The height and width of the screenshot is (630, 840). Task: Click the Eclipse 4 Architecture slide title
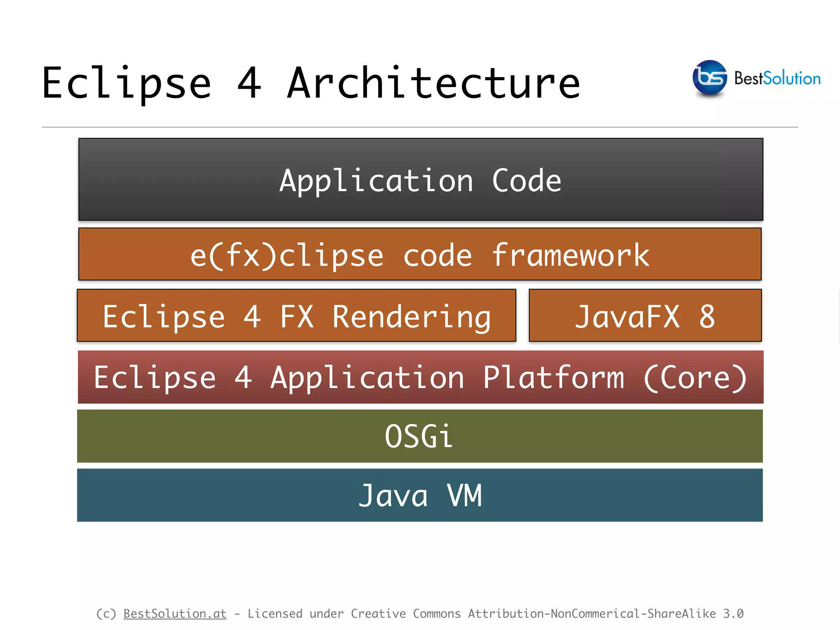[x=311, y=83]
